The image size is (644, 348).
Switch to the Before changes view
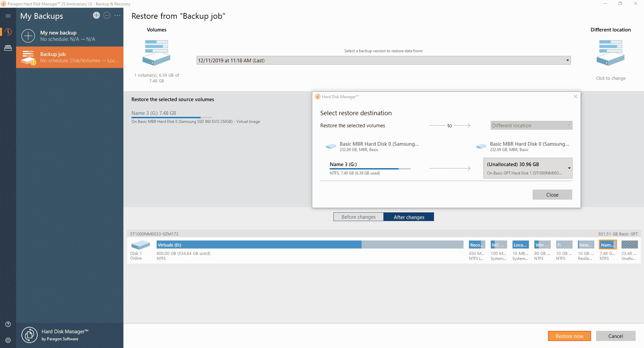(358, 217)
